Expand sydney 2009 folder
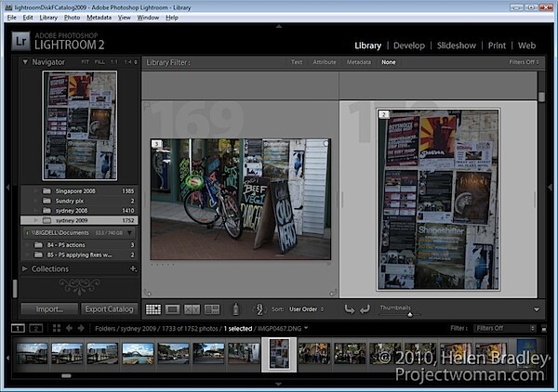The image size is (558, 392). click(35, 220)
